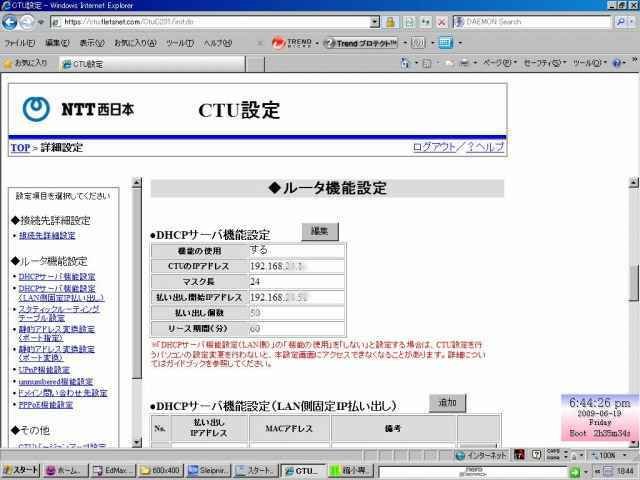Screen dimensions: 640x480
Task: Open ドメイン問い合わせ先設定 sidebar link
Action: (63, 393)
